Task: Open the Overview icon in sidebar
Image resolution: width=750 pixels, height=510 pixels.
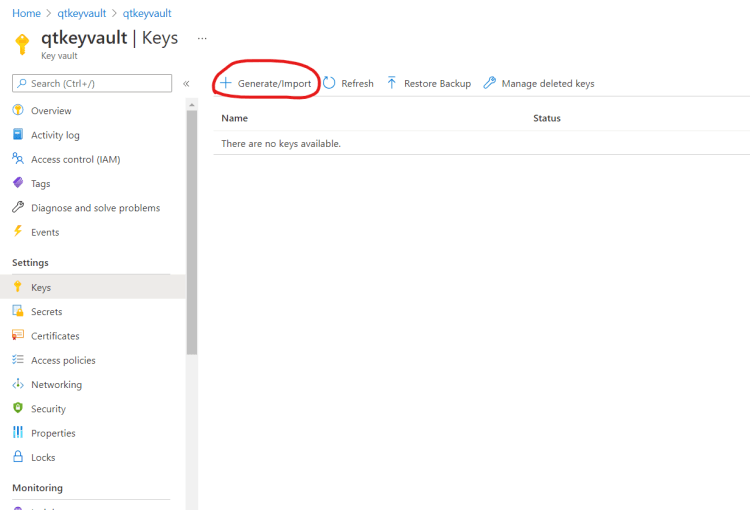Action: [18, 110]
